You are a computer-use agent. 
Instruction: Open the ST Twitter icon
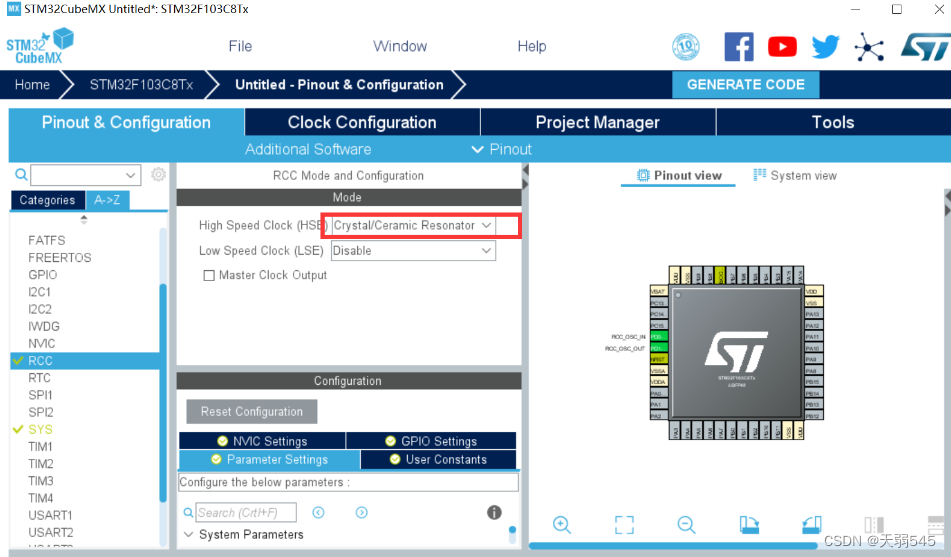(x=825, y=47)
